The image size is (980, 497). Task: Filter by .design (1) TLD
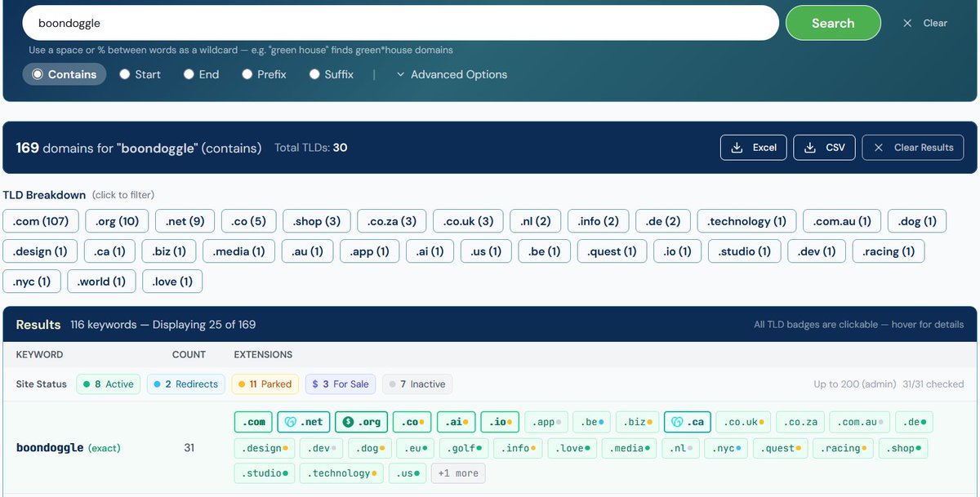40,251
